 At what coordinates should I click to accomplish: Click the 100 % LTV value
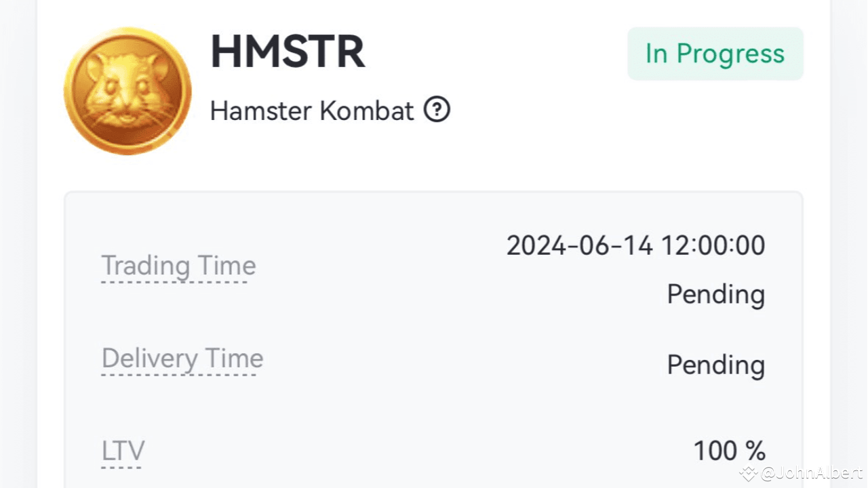[729, 449]
